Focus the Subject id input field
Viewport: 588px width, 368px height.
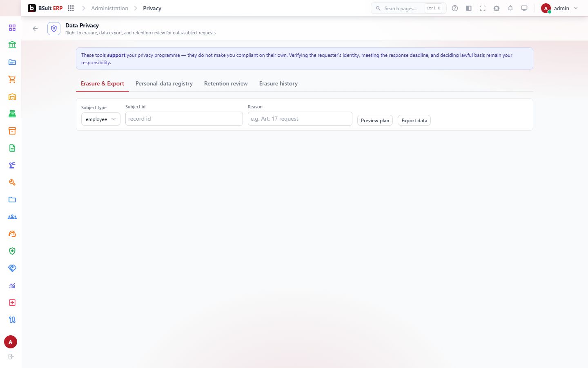click(184, 119)
